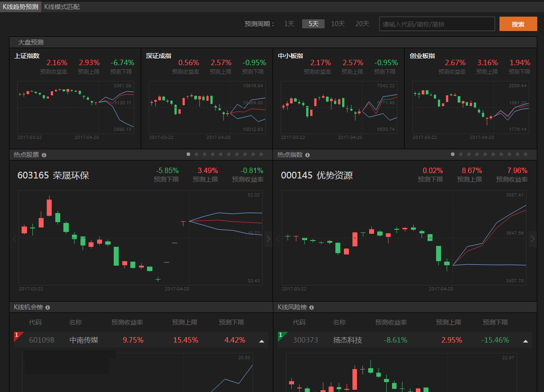Click info icon next to K线机会榜

click(48, 307)
